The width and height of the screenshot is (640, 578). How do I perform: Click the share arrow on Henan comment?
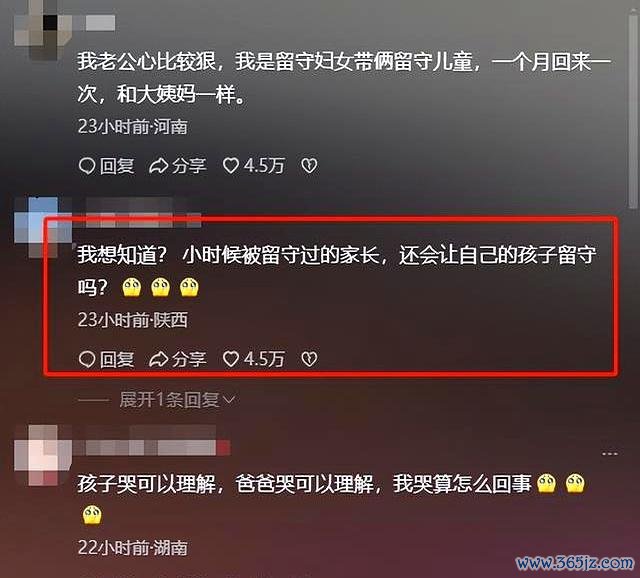click(158, 166)
